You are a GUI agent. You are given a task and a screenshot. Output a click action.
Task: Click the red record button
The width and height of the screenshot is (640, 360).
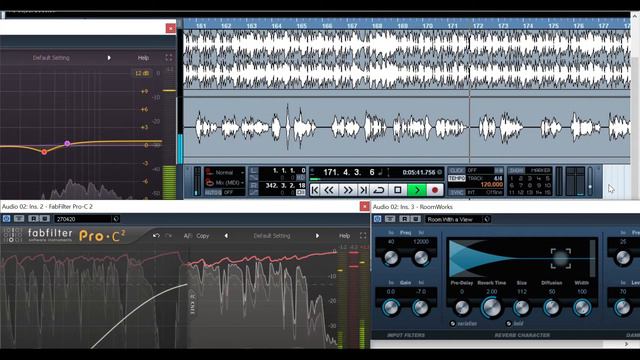pos(435,190)
